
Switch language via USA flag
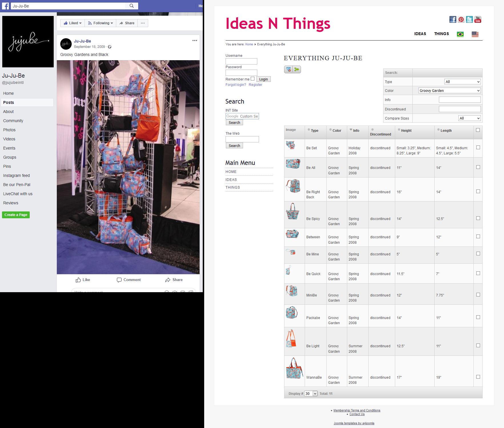tap(475, 34)
